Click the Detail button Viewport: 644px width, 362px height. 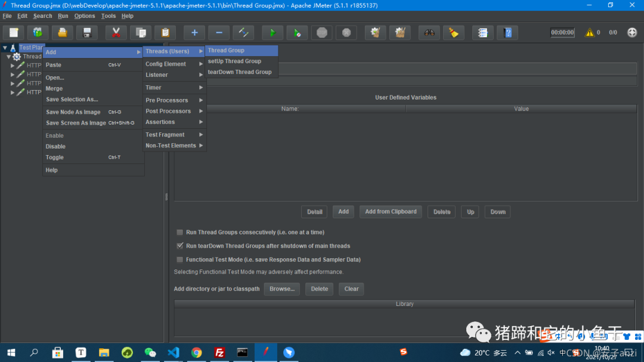(314, 212)
